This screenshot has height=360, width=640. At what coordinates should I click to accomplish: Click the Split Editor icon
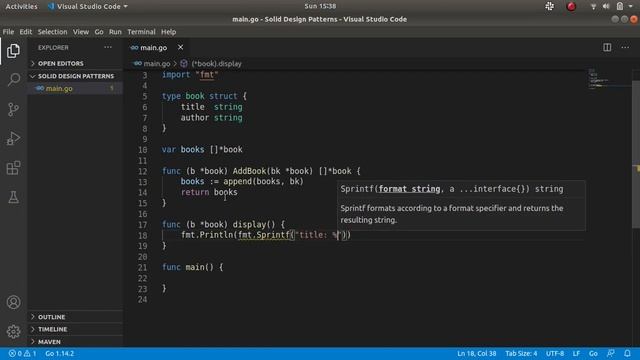607,47
